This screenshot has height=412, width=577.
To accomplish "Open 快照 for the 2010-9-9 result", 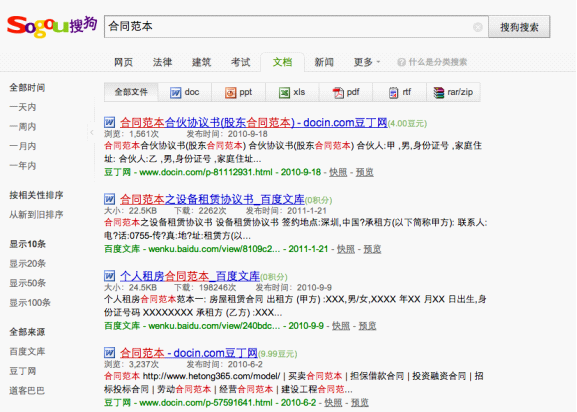I will 341,326.
